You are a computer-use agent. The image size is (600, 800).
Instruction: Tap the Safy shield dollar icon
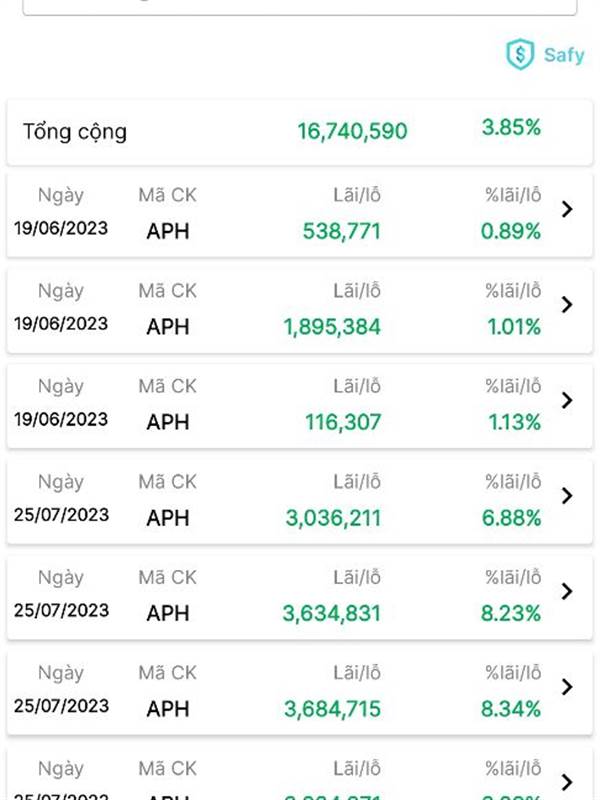[x=520, y=54]
